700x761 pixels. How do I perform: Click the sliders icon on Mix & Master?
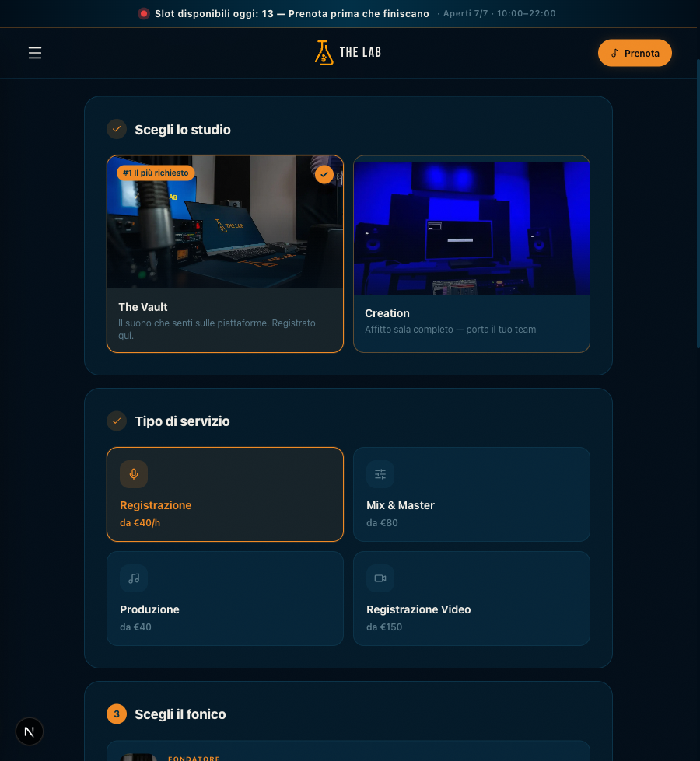point(380,474)
